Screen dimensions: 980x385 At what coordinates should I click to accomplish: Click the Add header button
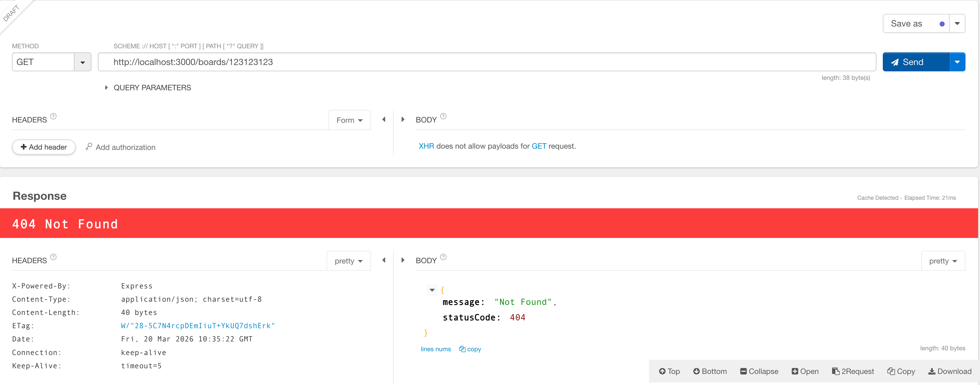tap(44, 147)
